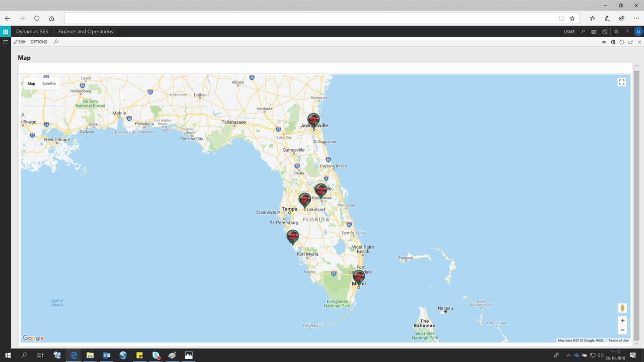The width and height of the screenshot is (644, 362).
Task: Click the action pane search icon
Action: (56, 42)
